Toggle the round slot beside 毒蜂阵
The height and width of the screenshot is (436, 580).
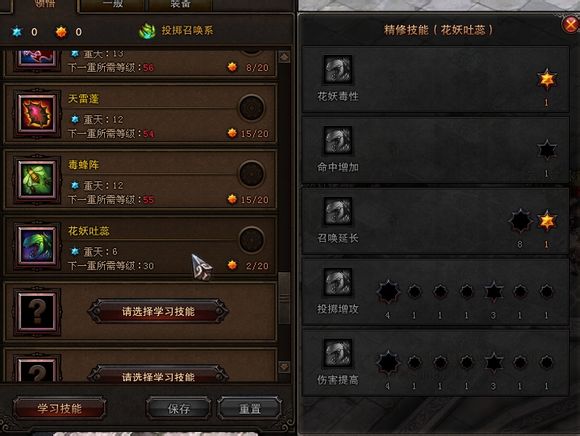[x=252, y=174]
